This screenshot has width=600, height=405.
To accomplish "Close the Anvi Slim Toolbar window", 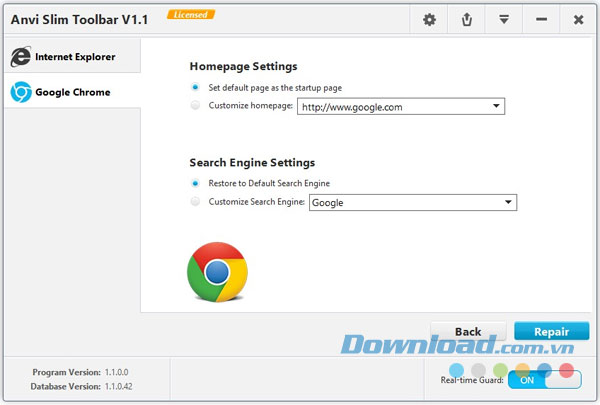I will [579, 19].
